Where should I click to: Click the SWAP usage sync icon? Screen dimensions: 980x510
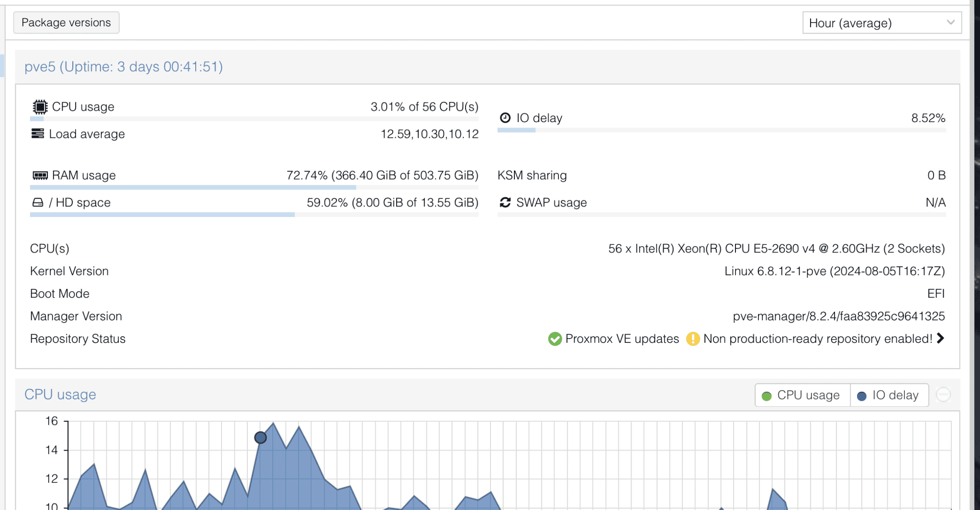(x=505, y=202)
